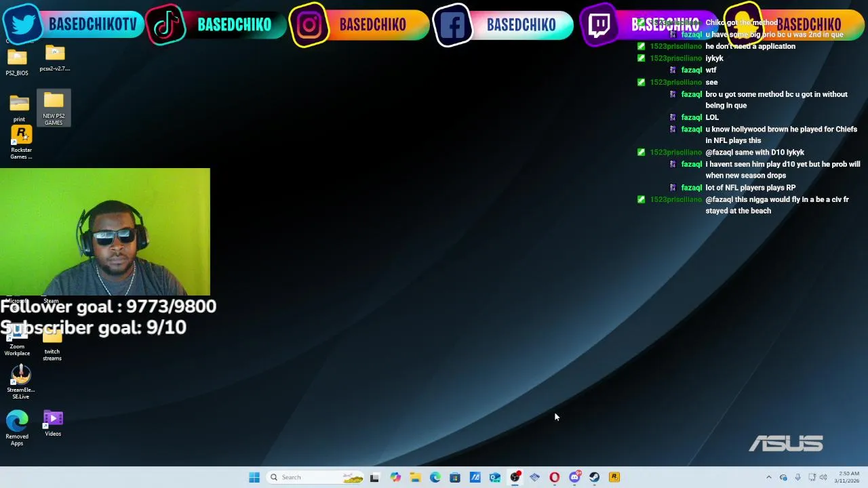Click the BASEDCHIKOTV Twitter banner

73,25
